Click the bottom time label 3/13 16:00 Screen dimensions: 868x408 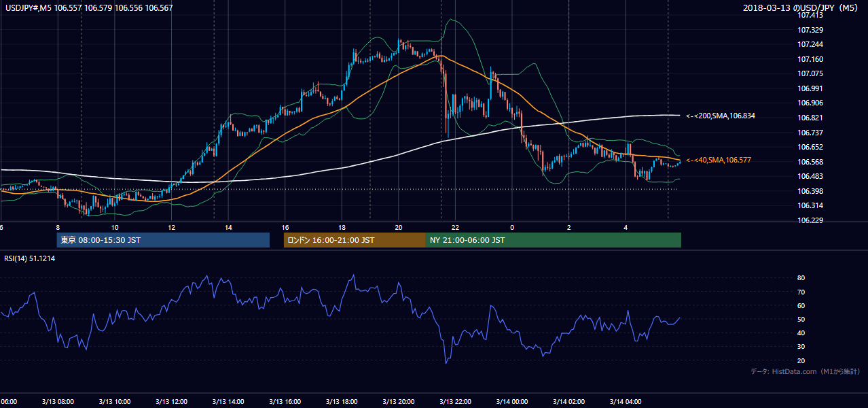285,401
